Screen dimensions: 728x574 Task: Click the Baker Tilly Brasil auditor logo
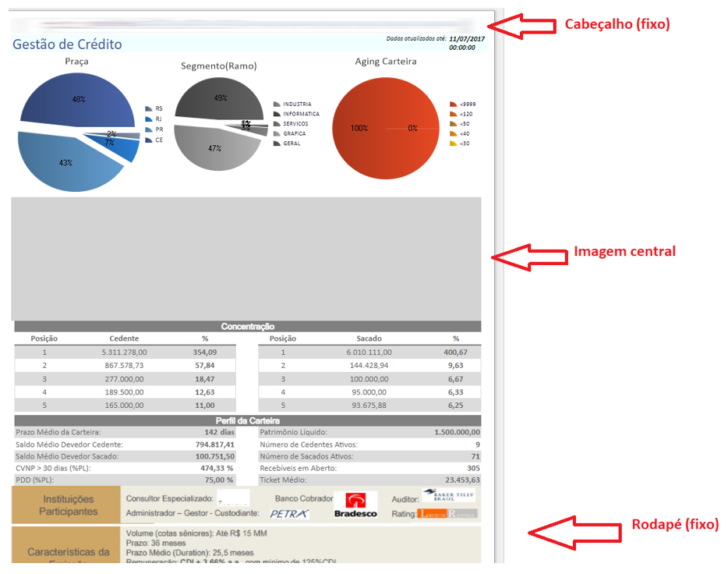click(447, 496)
